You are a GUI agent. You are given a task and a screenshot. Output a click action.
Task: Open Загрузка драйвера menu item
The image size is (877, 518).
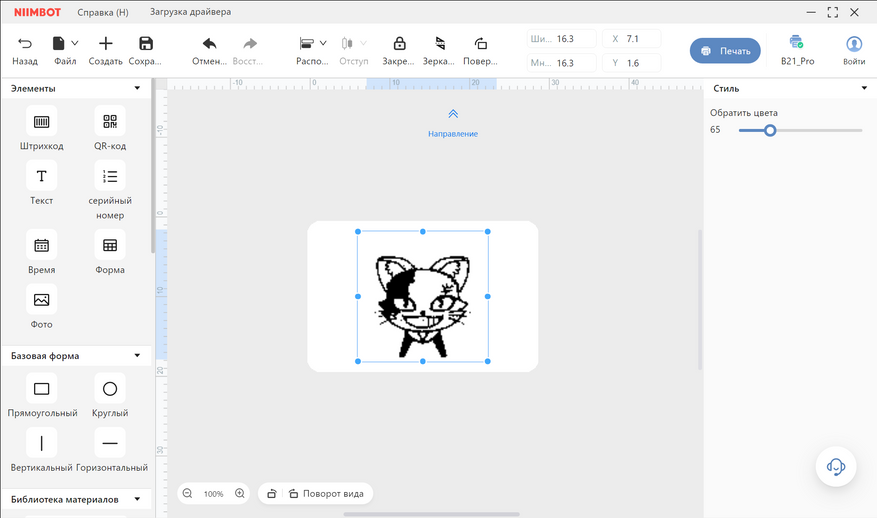[x=190, y=12]
